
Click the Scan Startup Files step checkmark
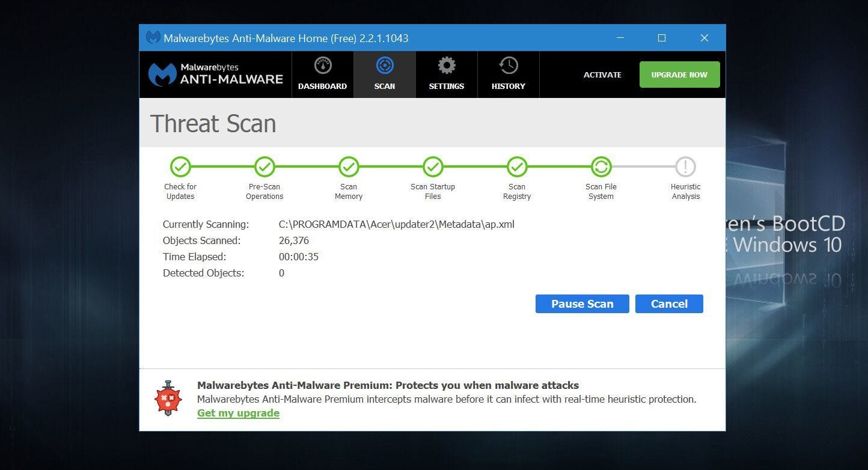(433, 166)
